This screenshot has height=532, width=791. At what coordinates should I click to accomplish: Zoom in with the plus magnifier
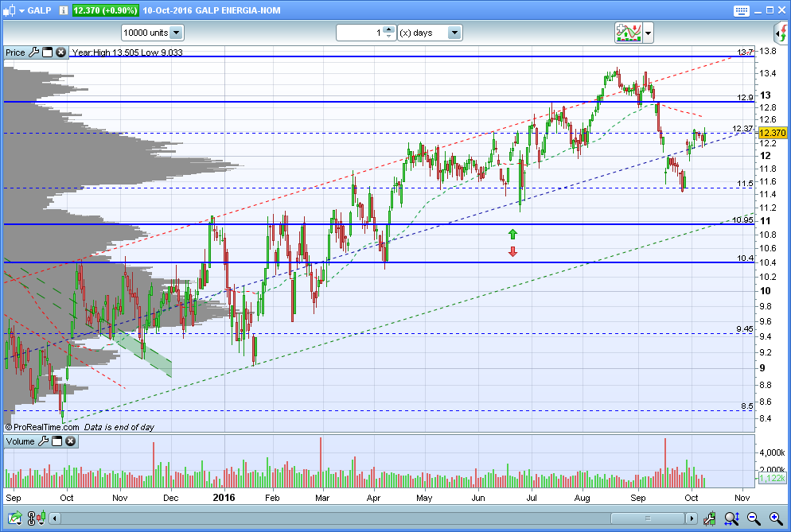tap(776, 518)
